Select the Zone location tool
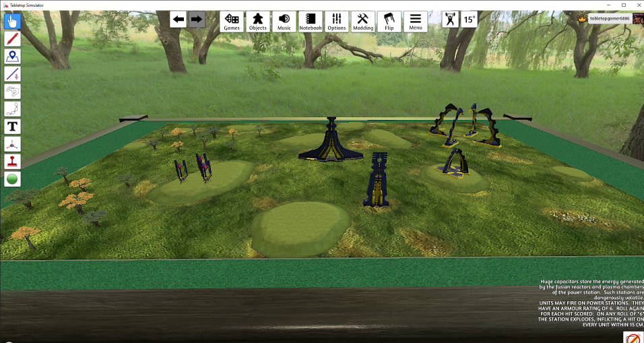Screen dimensions: 644x343 (12, 57)
